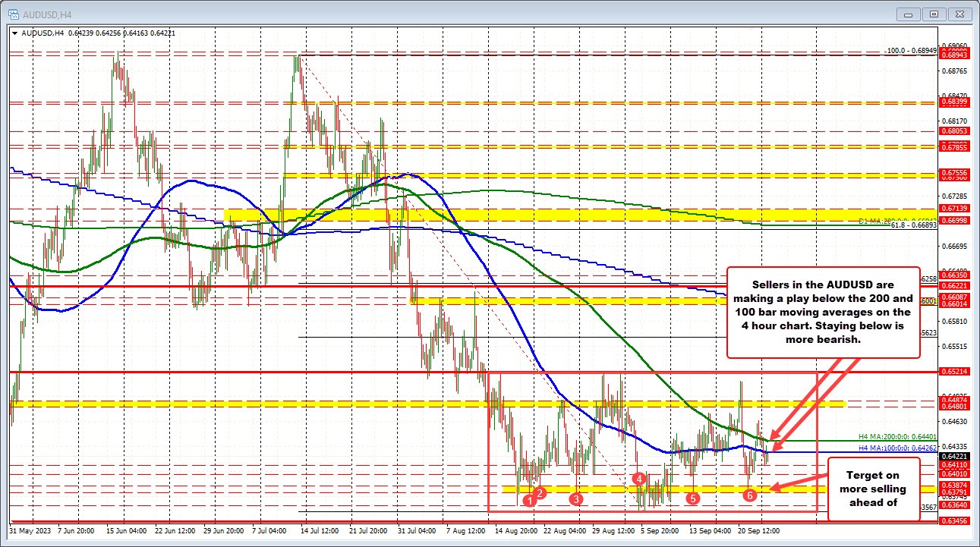Select the circled marker 4 above the yellow zone
The image size is (980, 547).
point(639,479)
